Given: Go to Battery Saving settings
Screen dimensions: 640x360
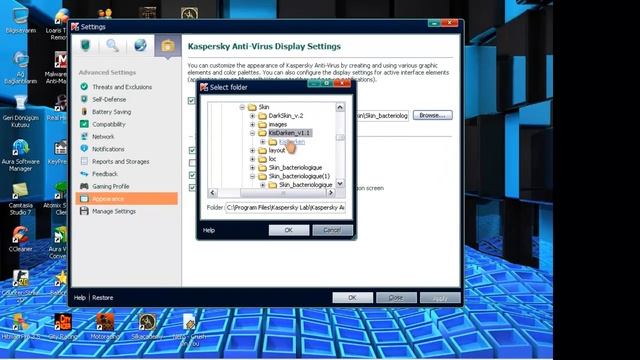Looking at the screenshot, I should tap(111, 112).
